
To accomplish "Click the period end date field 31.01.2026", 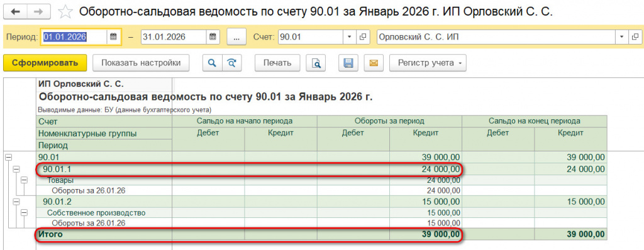I will [174, 37].
